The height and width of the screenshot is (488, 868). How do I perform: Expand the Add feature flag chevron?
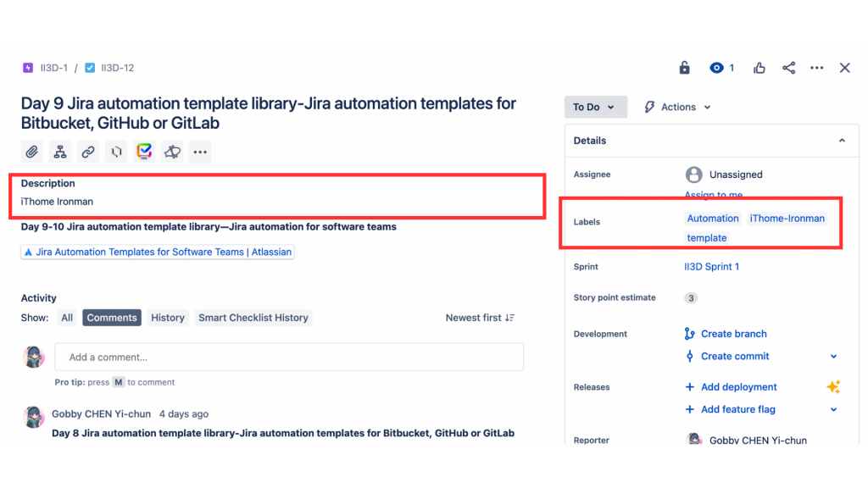pos(833,409)
